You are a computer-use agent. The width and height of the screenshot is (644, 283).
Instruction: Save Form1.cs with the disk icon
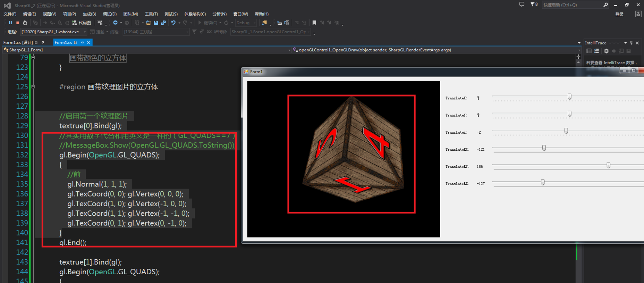pyautogui.click(x=156, y=23)
